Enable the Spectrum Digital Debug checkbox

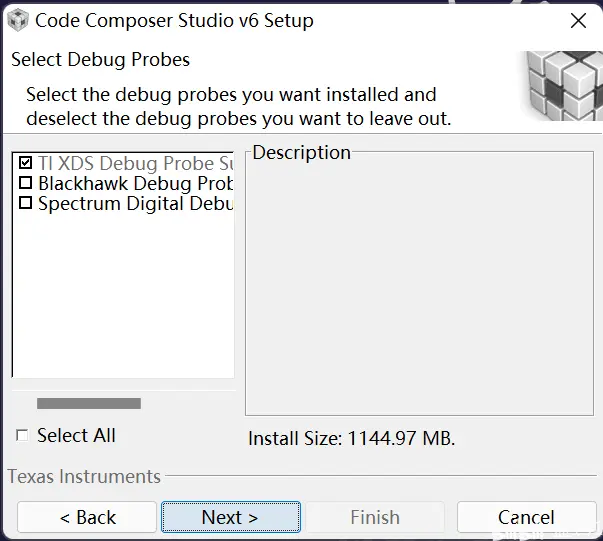point(26,203)
